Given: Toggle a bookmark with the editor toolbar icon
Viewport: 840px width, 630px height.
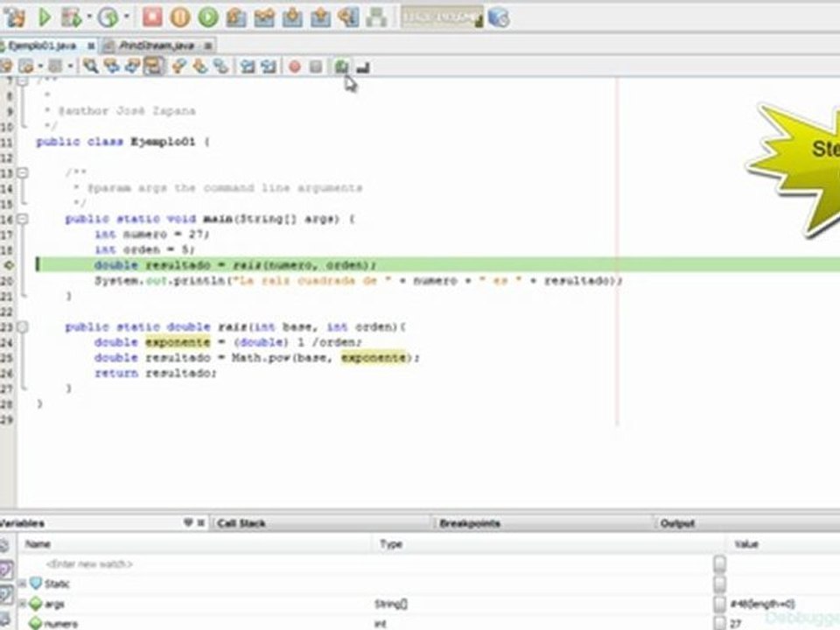Looking at the screenshot, I should [220, 66].
